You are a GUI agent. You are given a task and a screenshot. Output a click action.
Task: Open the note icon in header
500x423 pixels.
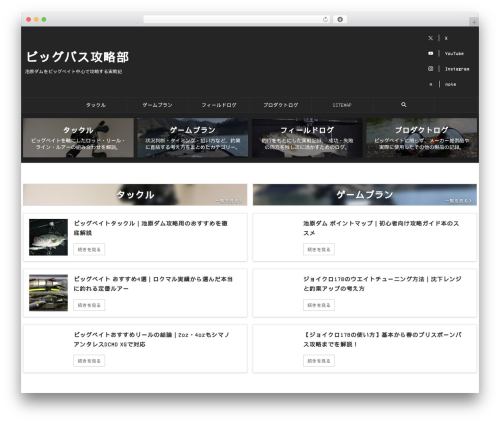[x=430, y=84]
